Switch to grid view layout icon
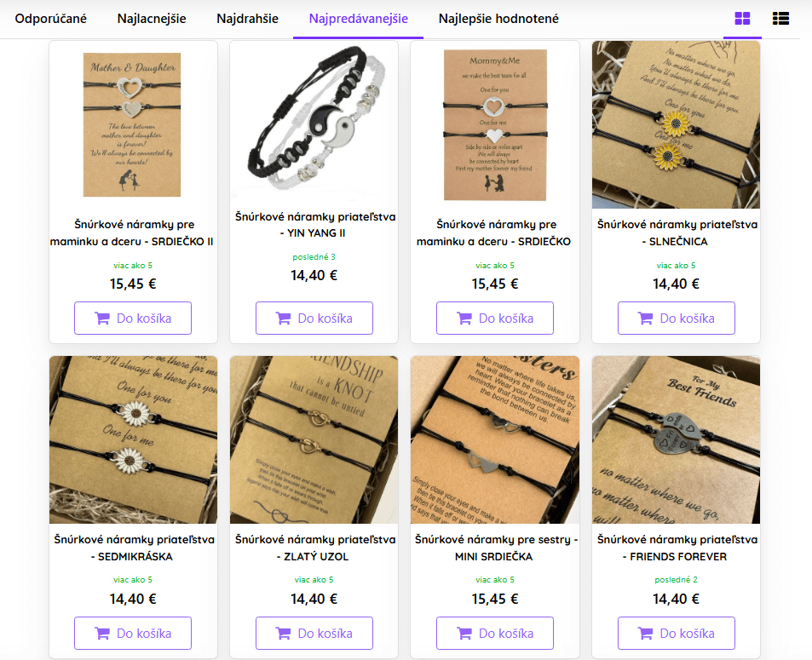This screenshot has height=660, width=812. tap(742, 19)
